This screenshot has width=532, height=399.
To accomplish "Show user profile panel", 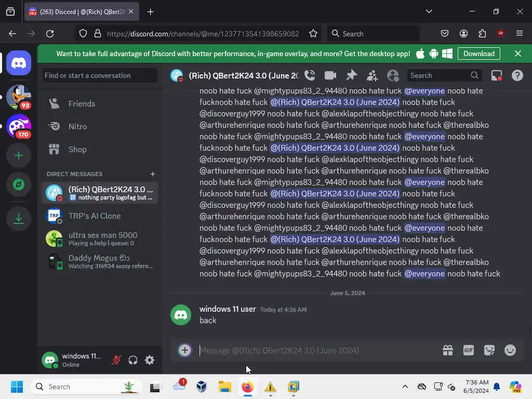I will [x=393, y=75].
